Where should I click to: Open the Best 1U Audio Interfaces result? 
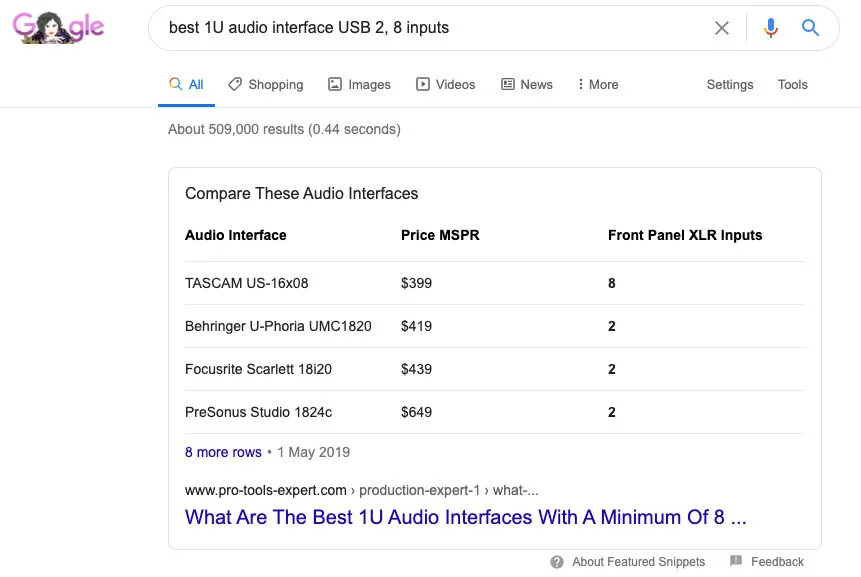(465, 517)
